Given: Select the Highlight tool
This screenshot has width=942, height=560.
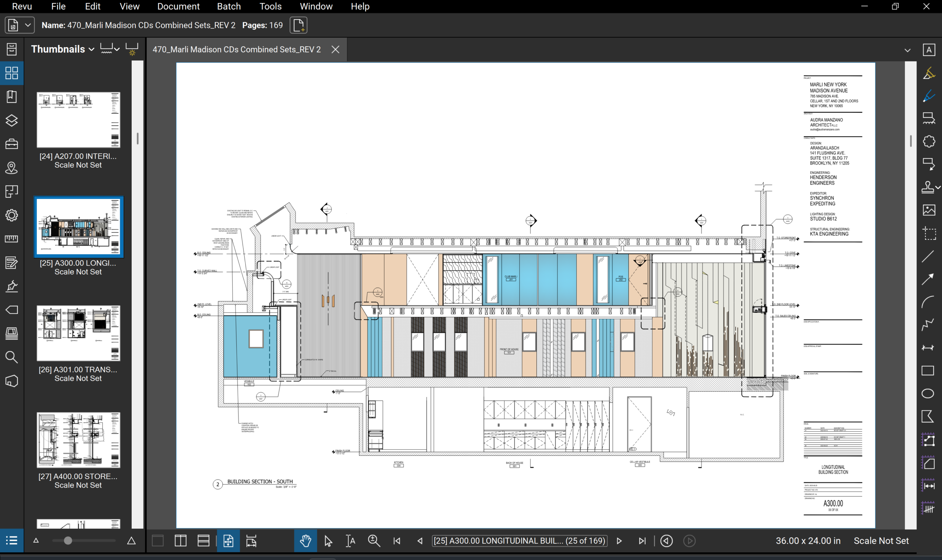Looking at the screenshot, I should (x=929, y=73).
